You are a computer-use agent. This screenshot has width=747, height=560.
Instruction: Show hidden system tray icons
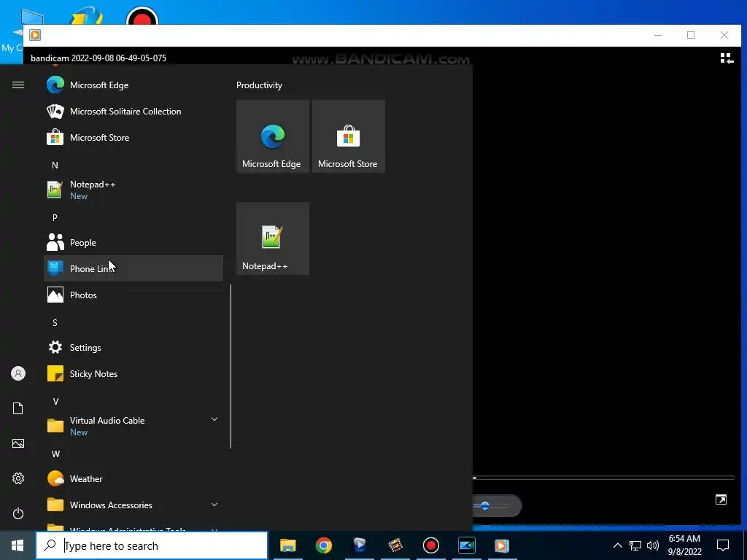click(x=617, y=545)
